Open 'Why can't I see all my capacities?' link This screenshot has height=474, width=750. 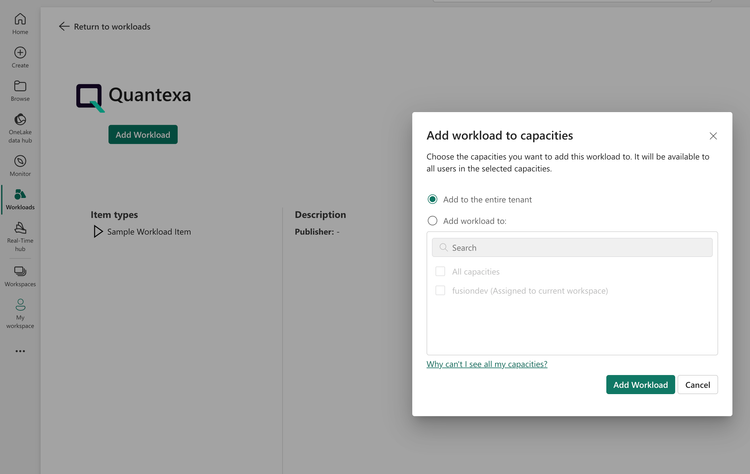coord(487,364)
